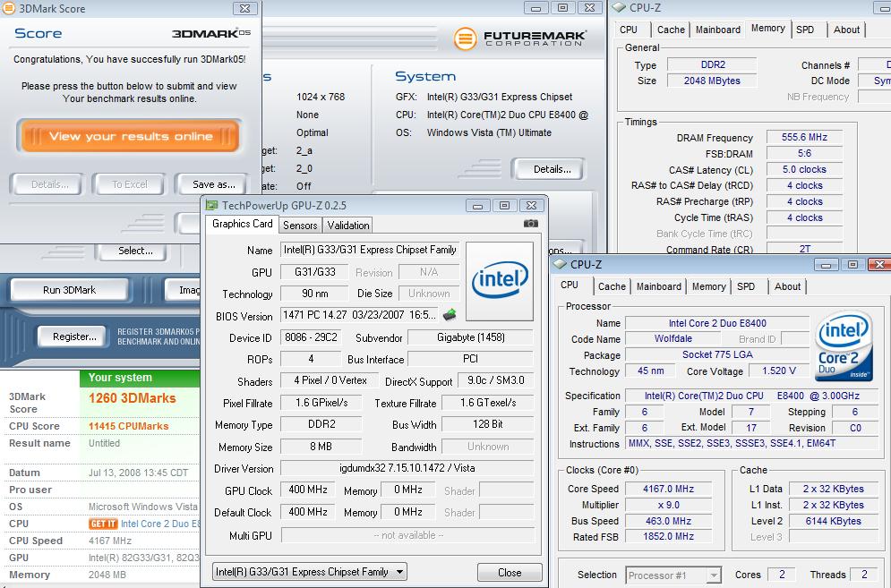Click the Package value Socket 775 LGA
891x588 pixels.
pos(717,354)
